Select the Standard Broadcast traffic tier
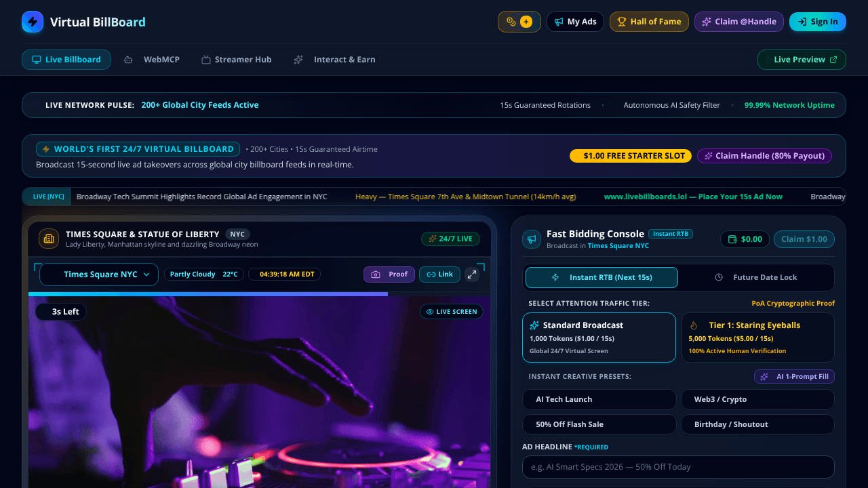 click(x=599, y=338)
